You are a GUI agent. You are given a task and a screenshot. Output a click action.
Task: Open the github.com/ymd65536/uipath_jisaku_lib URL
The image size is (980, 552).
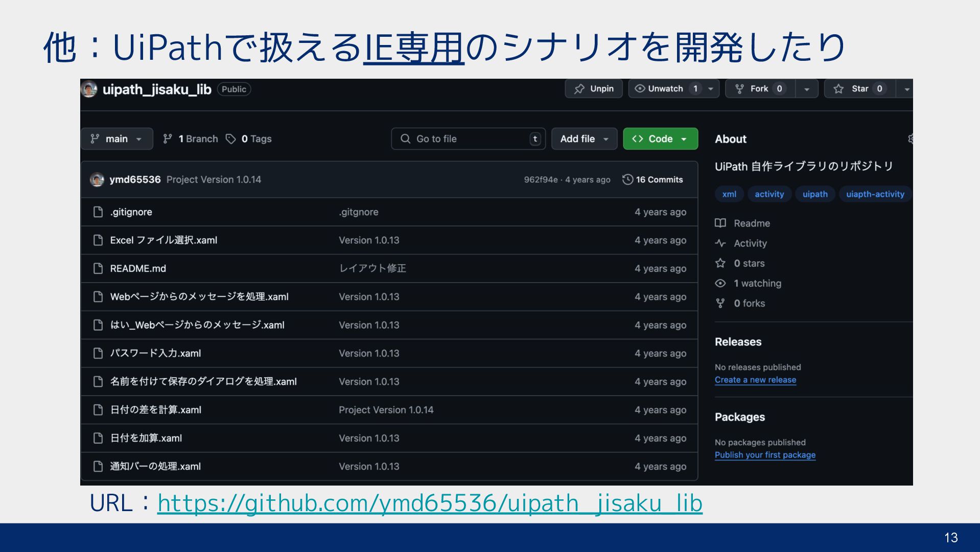tap(430, 503)
